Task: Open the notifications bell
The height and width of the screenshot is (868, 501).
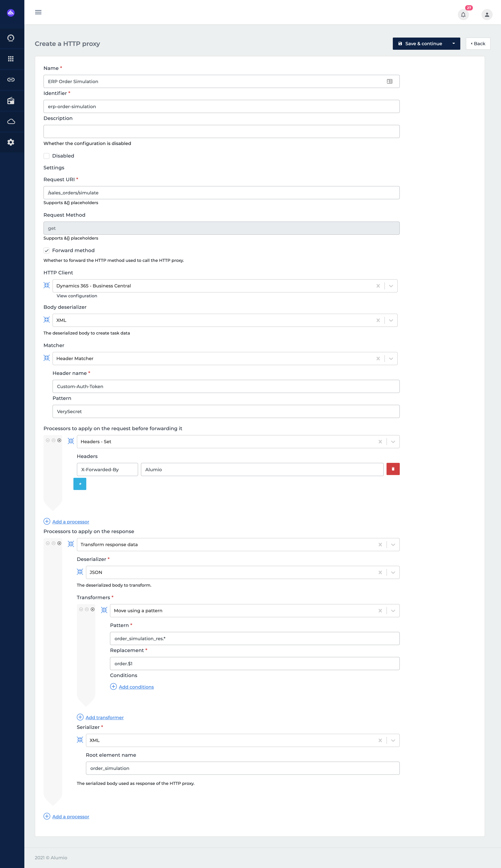Action: (463, 15)
